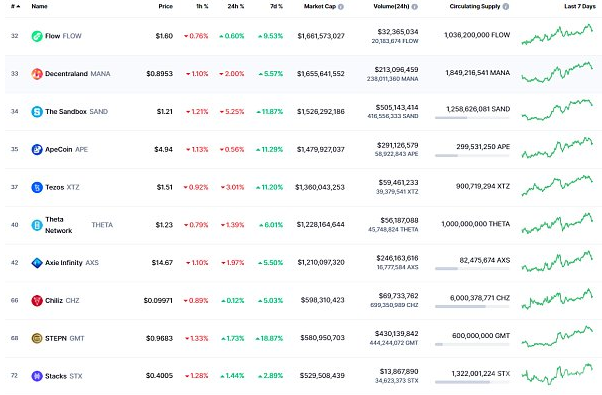Open Flow's Last 7 Days sparkline chart
Viewport: 602px width, 395px height.
coord(557,35)
